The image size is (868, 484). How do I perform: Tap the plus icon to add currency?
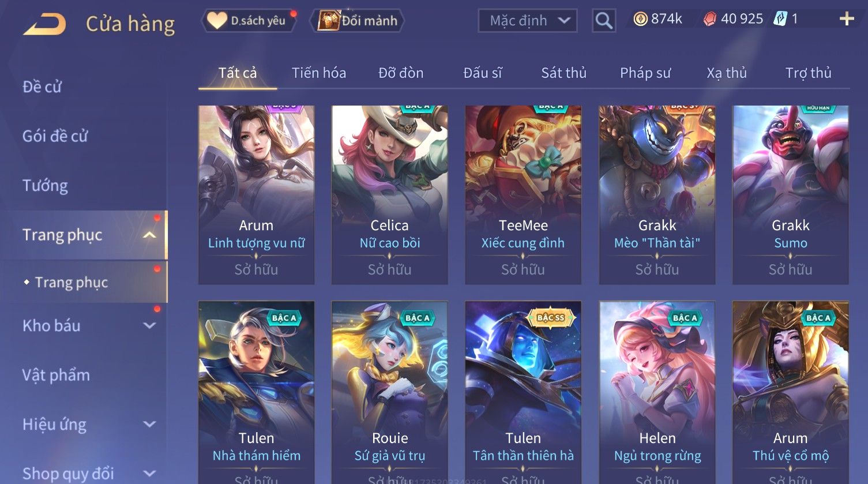click(847, 19)
